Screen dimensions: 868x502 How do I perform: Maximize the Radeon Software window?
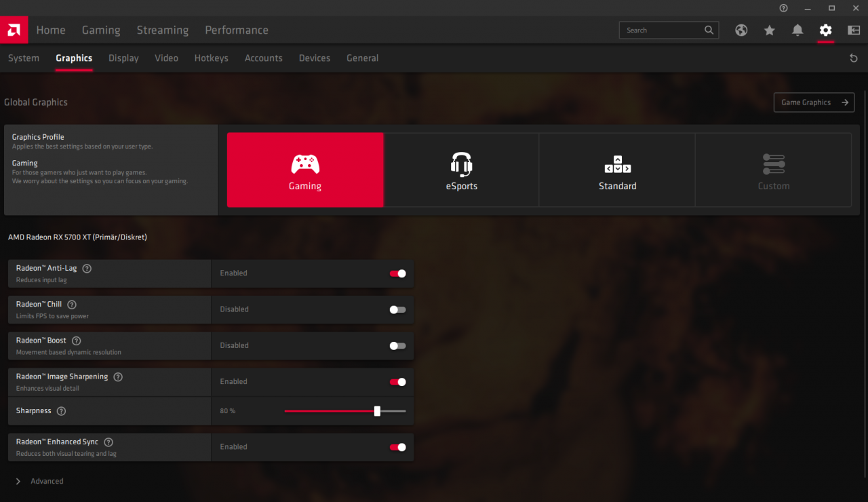point(831,8)
